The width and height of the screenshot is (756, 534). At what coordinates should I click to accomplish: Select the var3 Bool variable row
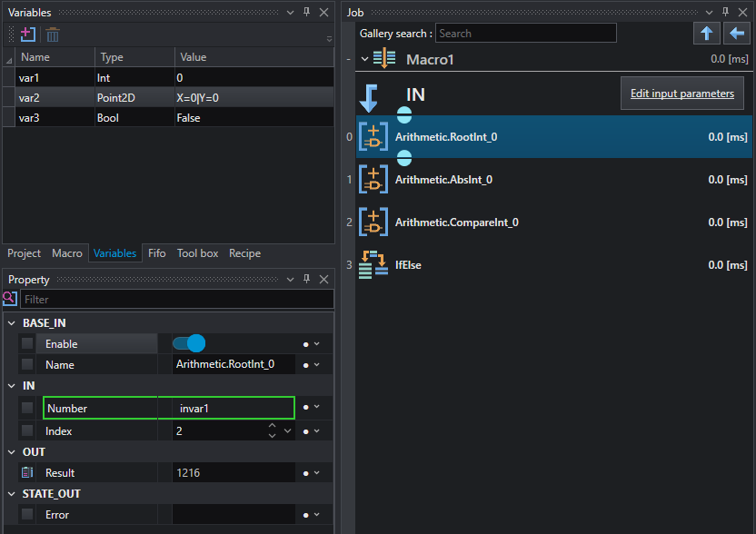pyautogui.click(x=168, y=117)
